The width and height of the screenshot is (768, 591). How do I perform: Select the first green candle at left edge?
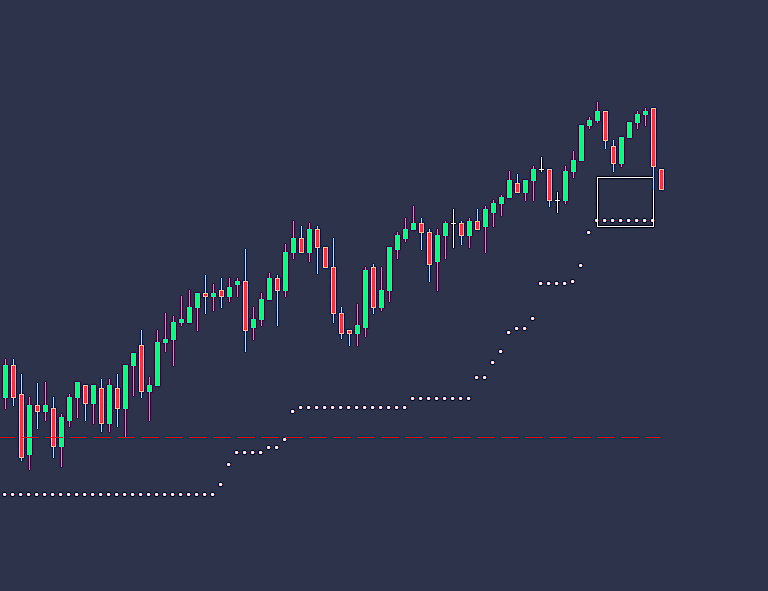(x=5, y=381)
